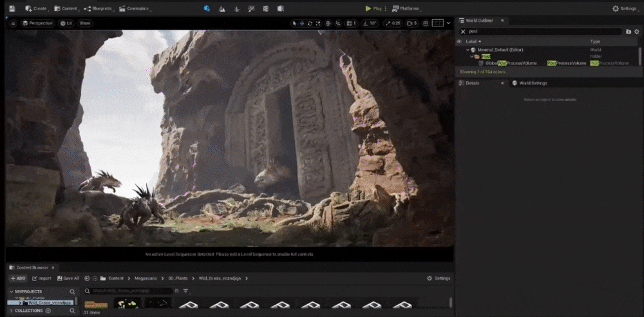Toggle grid snapping in viewport toolbar
This screenshot has width=644, height=317.
[x=350, y=23]
